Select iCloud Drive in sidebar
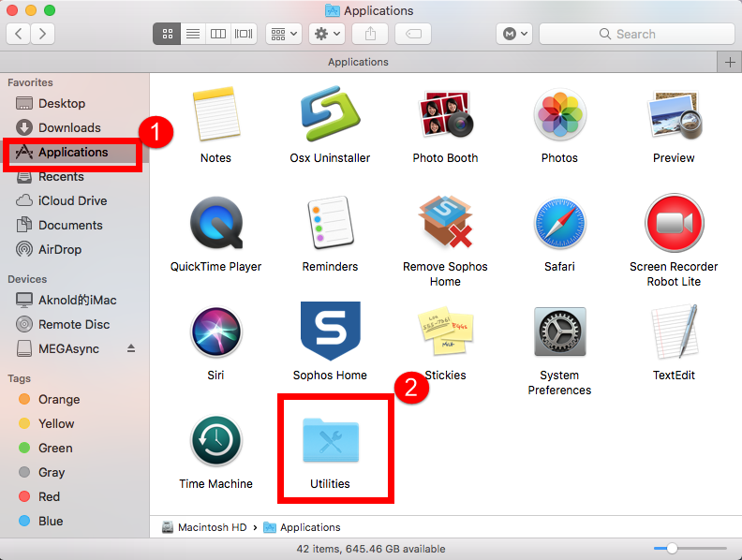Screen dimensions: 742x560 click(x=72, y=200)
